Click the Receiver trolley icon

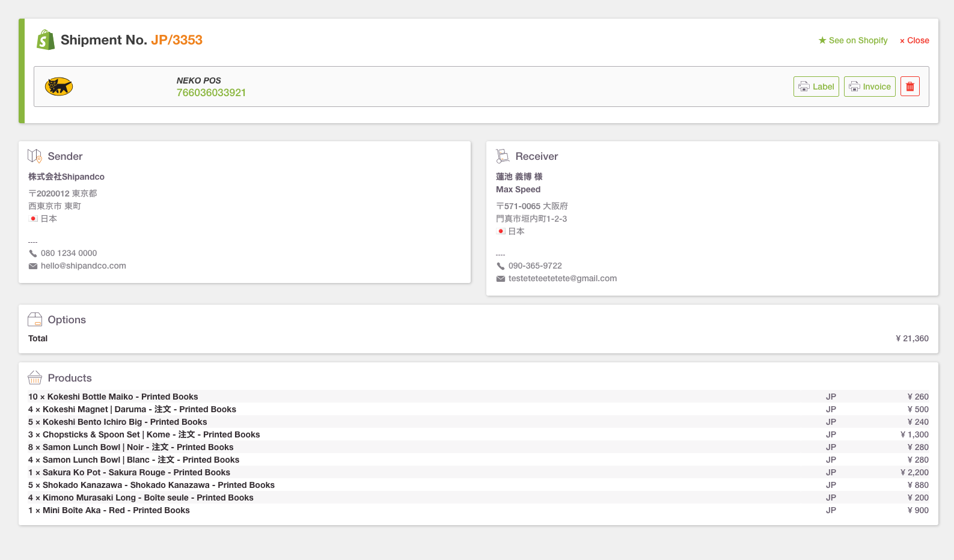click(x=503, y=156)
